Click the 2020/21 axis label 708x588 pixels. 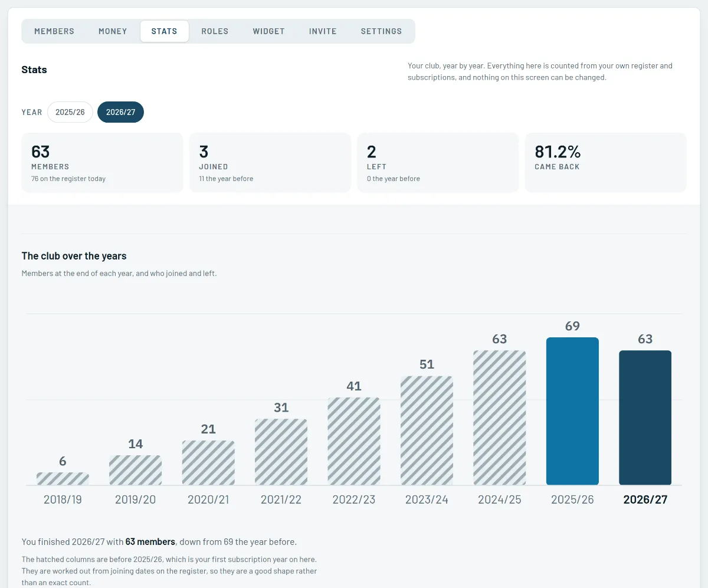tap(208, 500)
